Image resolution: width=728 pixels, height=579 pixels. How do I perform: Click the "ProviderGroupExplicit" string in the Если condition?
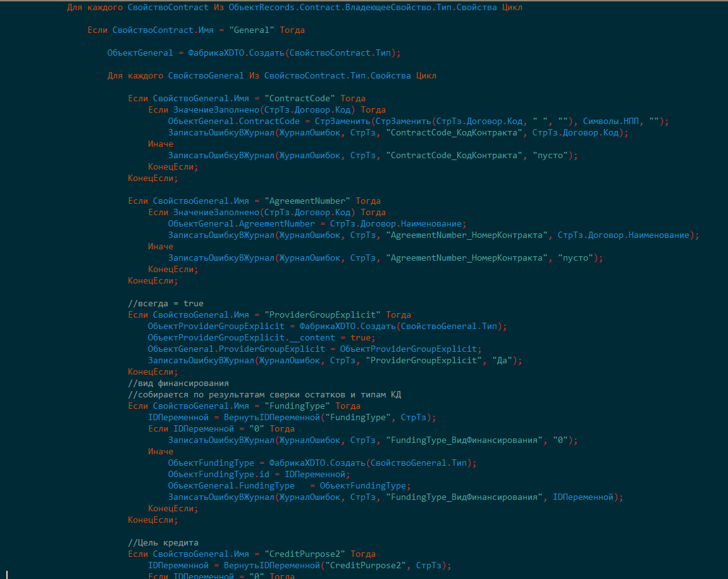tap(323, 315)
